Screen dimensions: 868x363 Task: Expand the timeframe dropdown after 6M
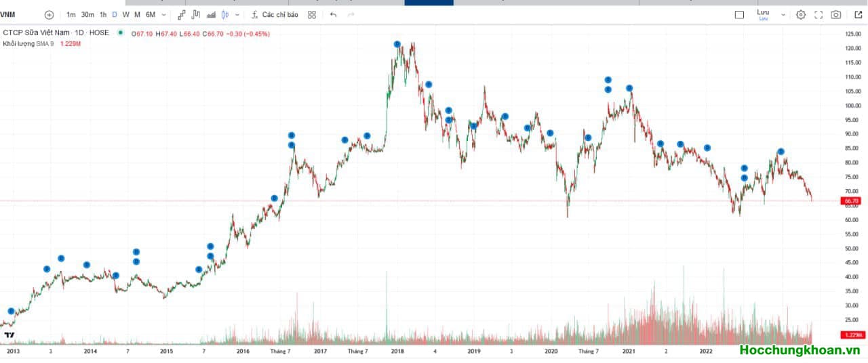tap(163, 15)
